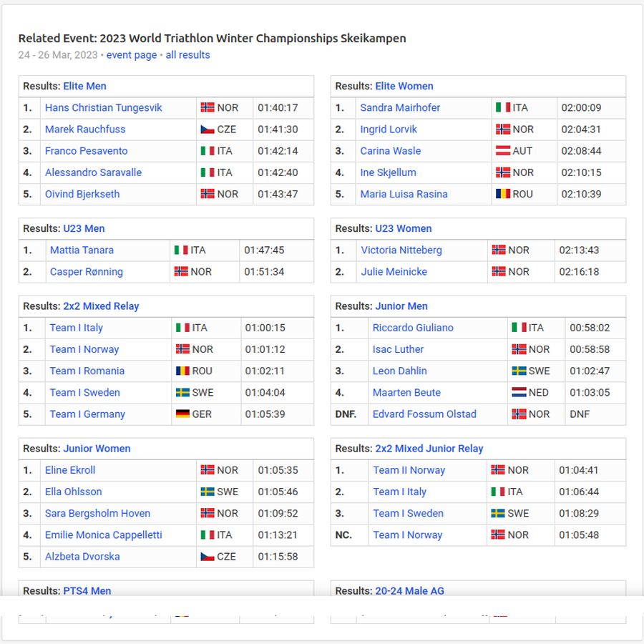The width and height of the screenshot is (644, 644).
Task: Open the Junior Women results page
Action: pos(96,448)
